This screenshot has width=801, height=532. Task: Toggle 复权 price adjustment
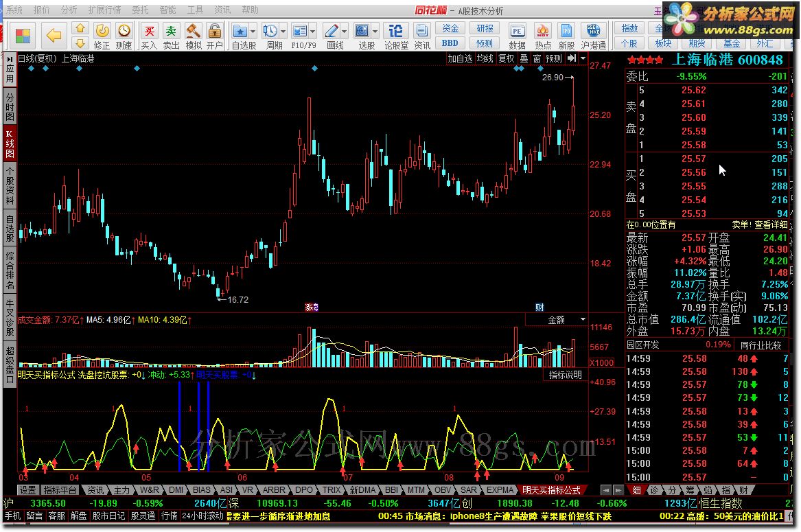click(507, 59)
